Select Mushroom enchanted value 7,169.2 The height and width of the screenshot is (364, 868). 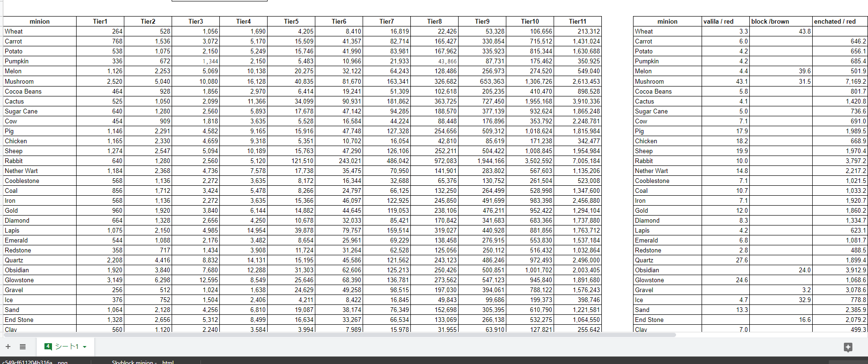[840, 81]
